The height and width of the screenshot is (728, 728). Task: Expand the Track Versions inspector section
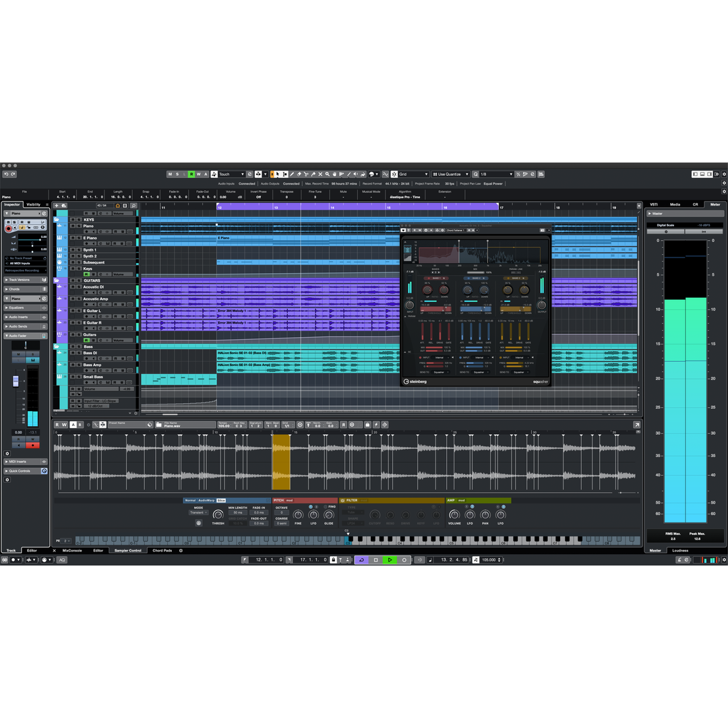coord(19,280)
